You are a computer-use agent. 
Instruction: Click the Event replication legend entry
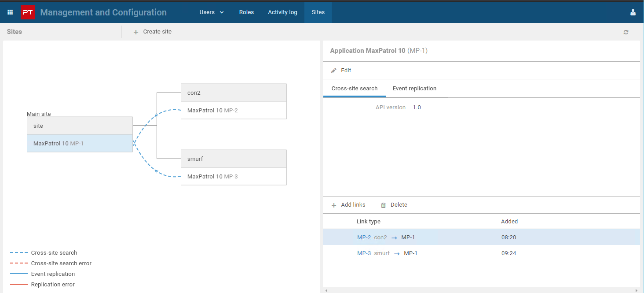53,274
